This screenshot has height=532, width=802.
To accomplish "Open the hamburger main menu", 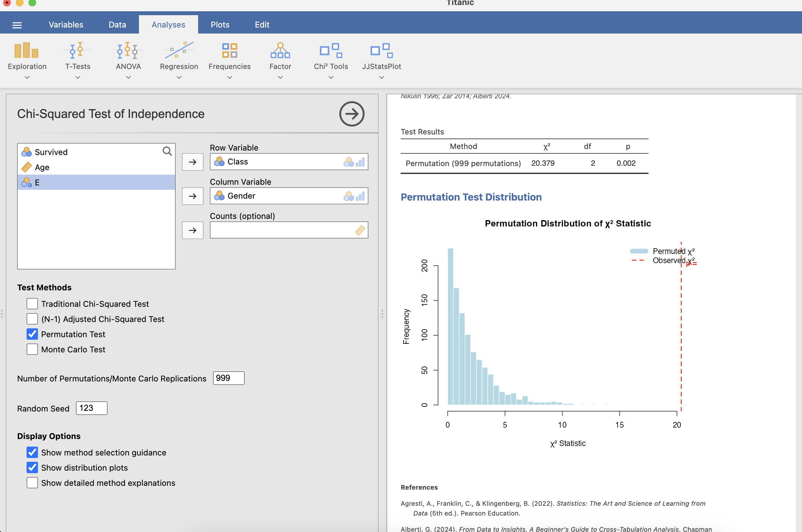I will coord(17,25).
